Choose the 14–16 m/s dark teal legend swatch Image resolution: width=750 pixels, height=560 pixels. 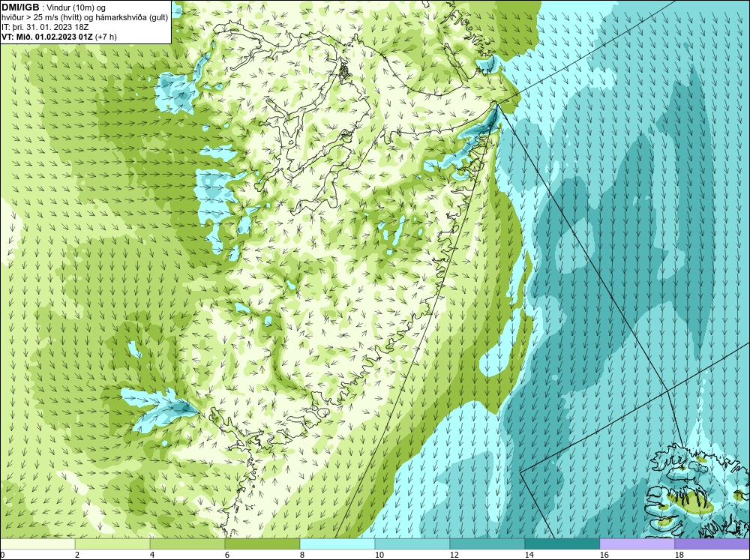tap(562, 544)
